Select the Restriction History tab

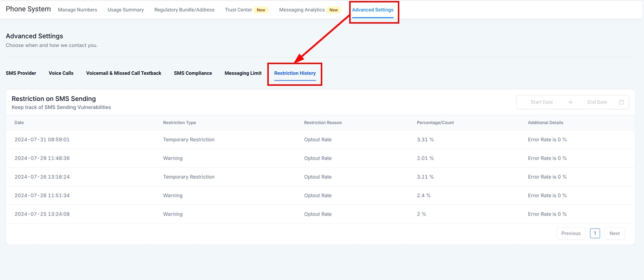295,73
